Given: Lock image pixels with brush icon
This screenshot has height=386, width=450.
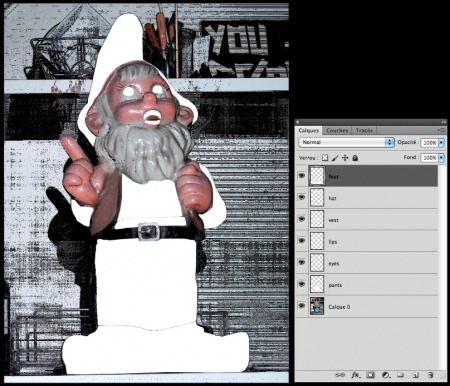Looking at the screenshot, I should (x=335, y=158).
